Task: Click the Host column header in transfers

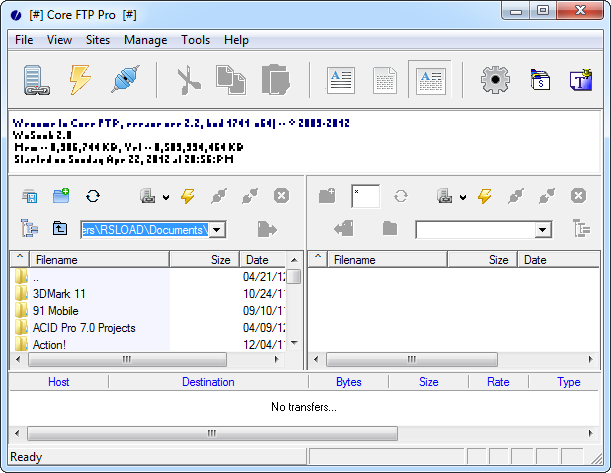Action: [58, 382]
